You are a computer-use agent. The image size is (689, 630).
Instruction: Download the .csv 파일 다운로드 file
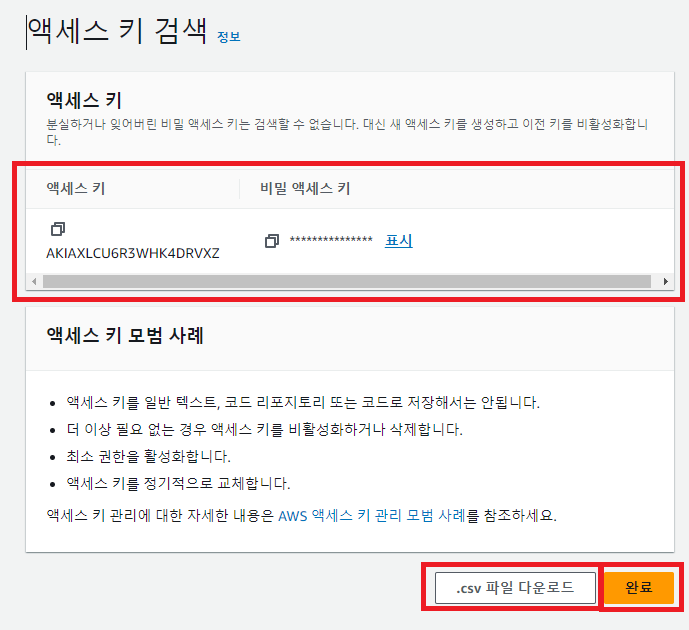click(x=515, y=588)
